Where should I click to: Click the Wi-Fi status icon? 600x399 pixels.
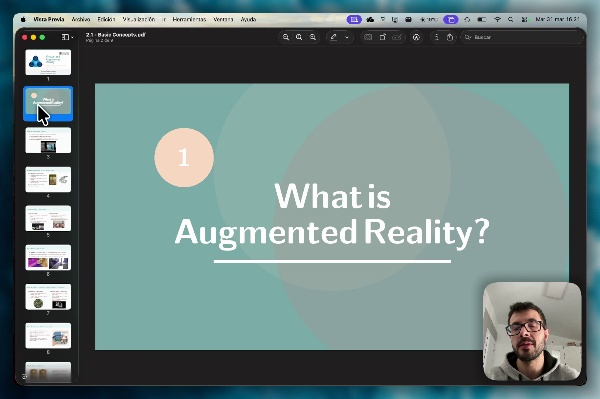[497, 19]
